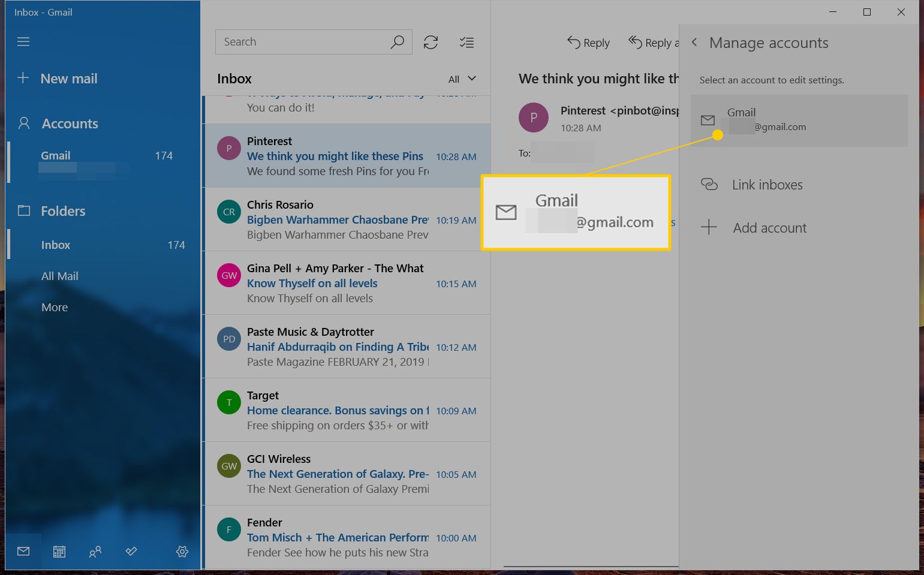Click Add account option
Viewport: 924px width, 575px height.
click(x=770, y=228)
